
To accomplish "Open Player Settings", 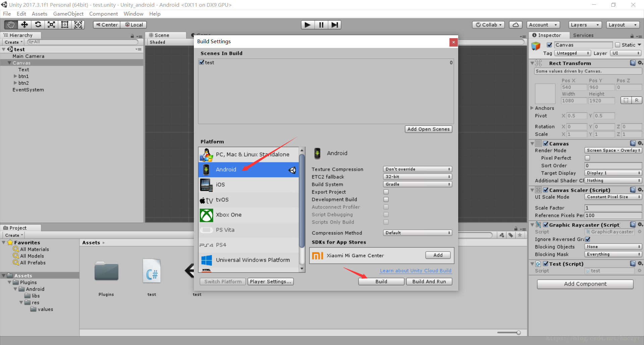I will [271, 282].
